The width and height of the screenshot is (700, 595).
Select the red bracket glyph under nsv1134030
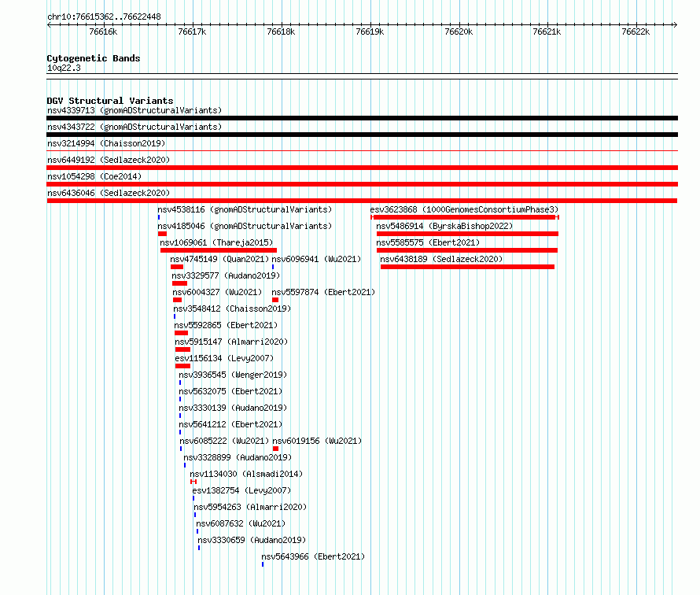[193, 482]
